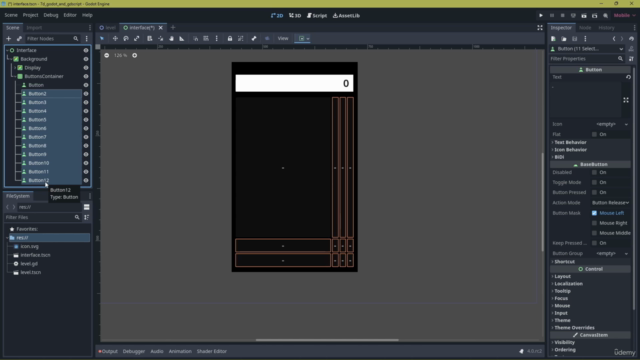The image size is (640, 360).
Task: Open the Debug menu
Action: [x=51, y=15]
